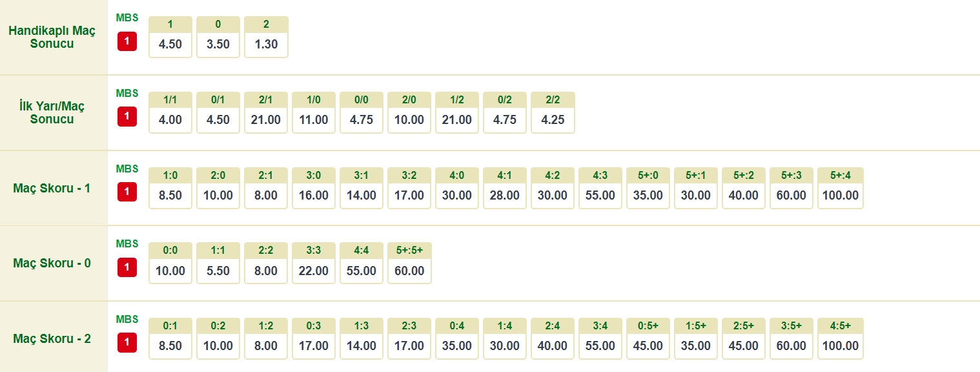Click the red MBS badge in Maç Skoru - 2 row
The image size is (980, 372).
(x=127, y=343)
